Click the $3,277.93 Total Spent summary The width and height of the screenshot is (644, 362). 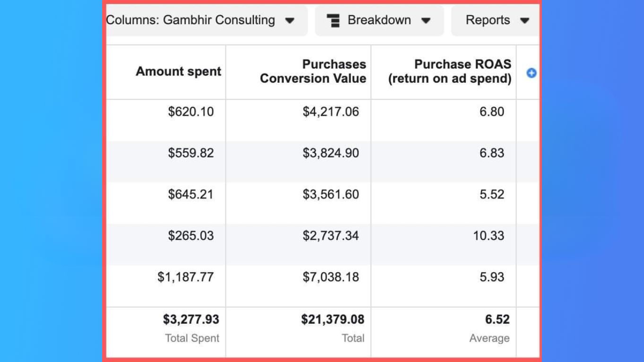point(191,320)
